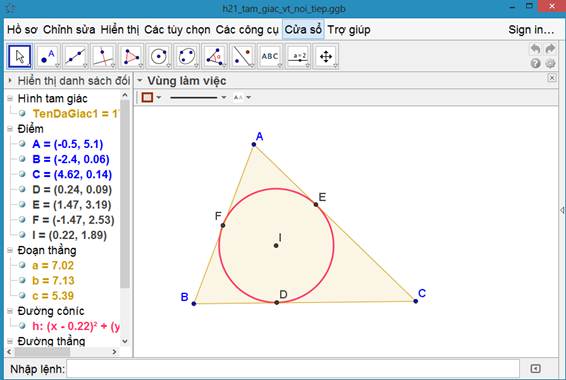Select the Polygon tool
Screen dimensions: 566x380
tap(131, 56)
